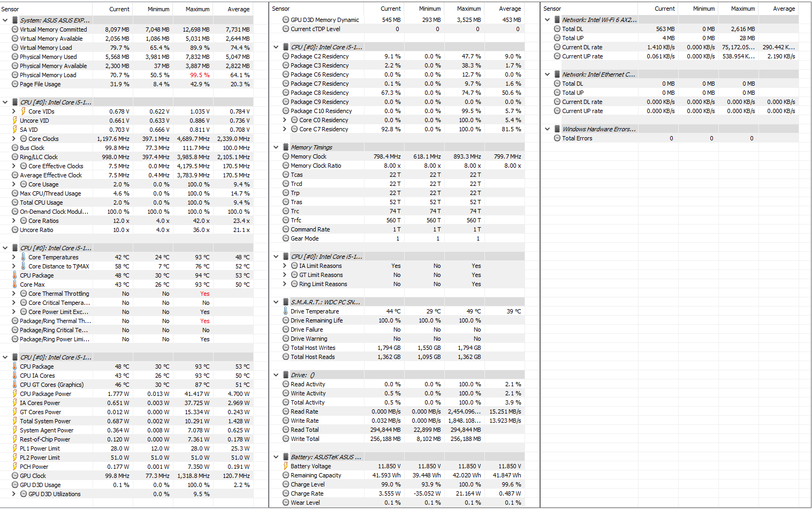Click the icon beside Current DL rate under Wi-Fi
The image size is (812, 509).
pos(557,47)
